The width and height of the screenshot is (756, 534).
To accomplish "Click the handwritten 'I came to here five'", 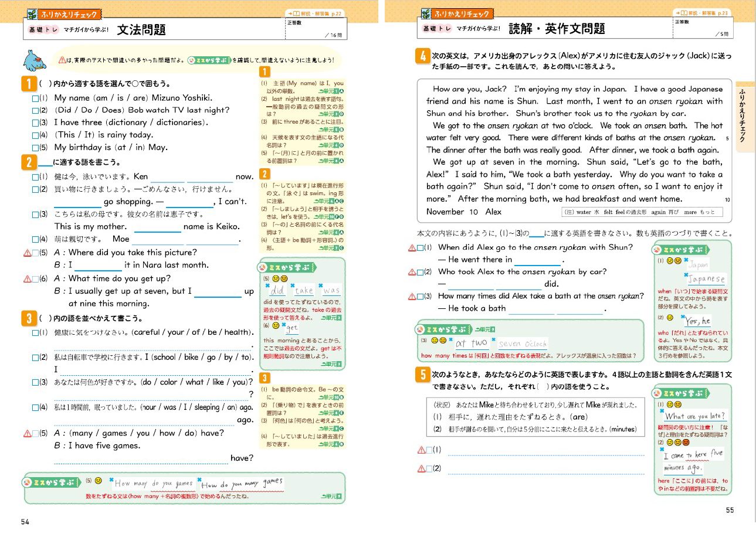I will tap(694, 454).
